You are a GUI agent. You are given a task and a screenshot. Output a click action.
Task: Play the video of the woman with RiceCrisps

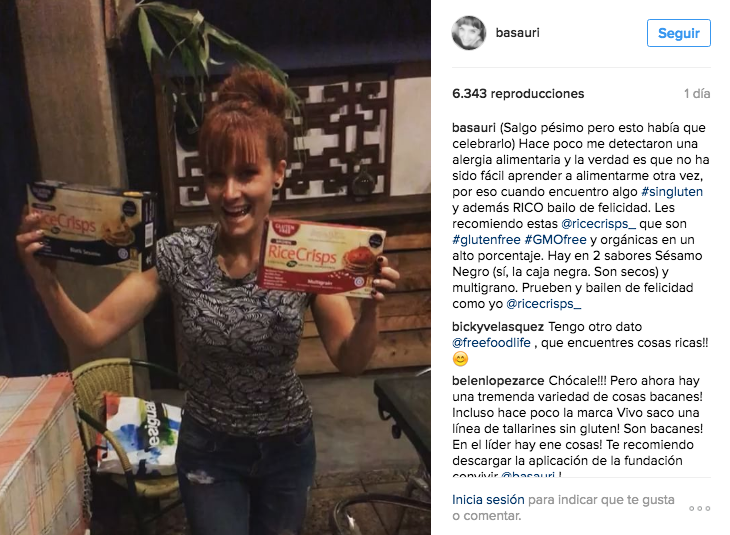coord(215,267)
